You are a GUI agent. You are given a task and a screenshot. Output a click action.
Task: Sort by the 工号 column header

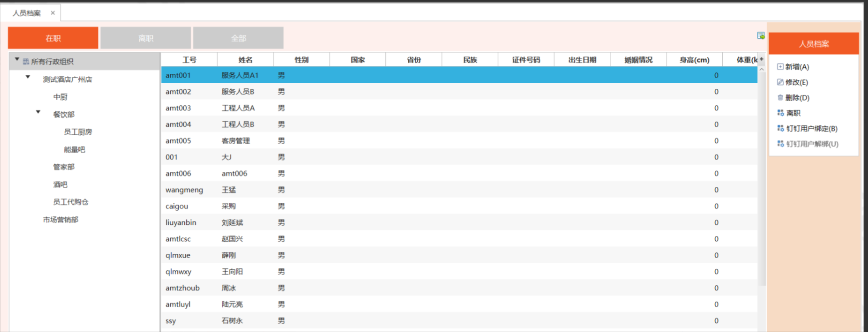click(x=189, y=60)
